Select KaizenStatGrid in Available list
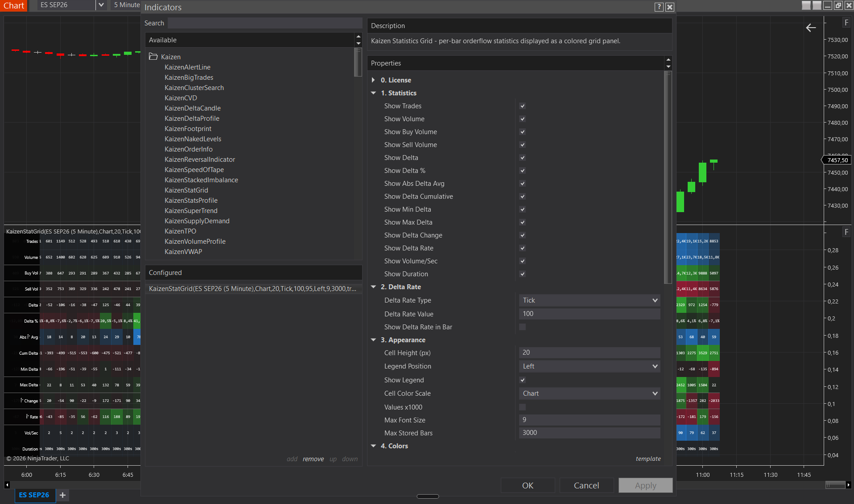Screen dimensions: 854x504 coord(186,190)
